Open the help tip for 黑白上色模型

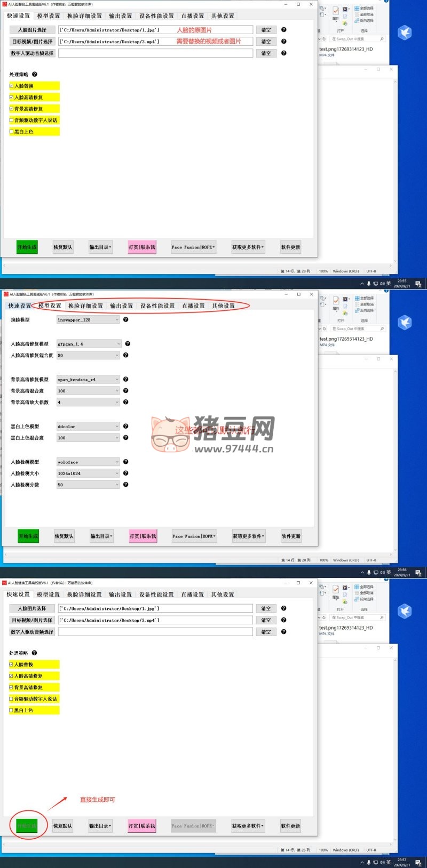[125, 427]
